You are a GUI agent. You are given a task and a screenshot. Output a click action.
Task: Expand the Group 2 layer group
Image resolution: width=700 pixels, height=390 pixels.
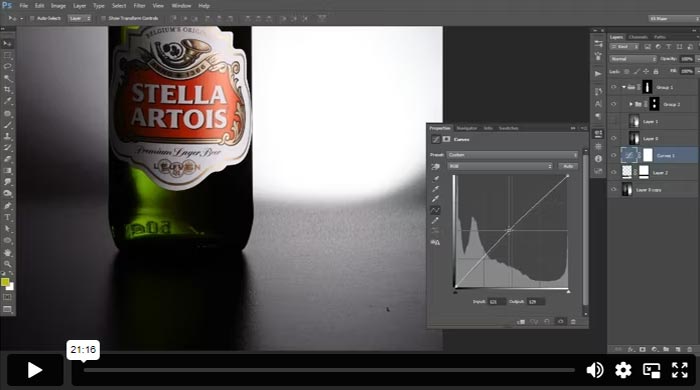631,104
